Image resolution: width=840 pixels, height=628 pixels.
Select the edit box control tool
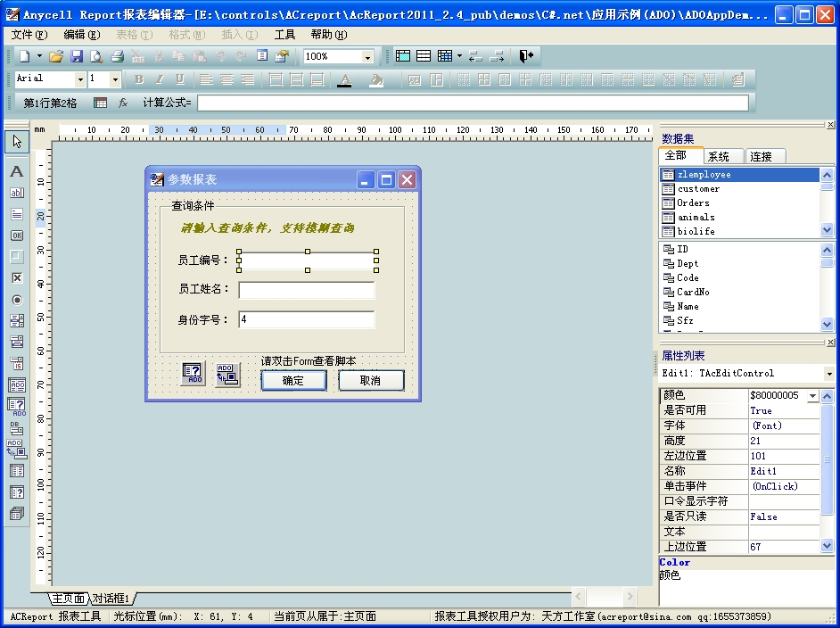16,193
